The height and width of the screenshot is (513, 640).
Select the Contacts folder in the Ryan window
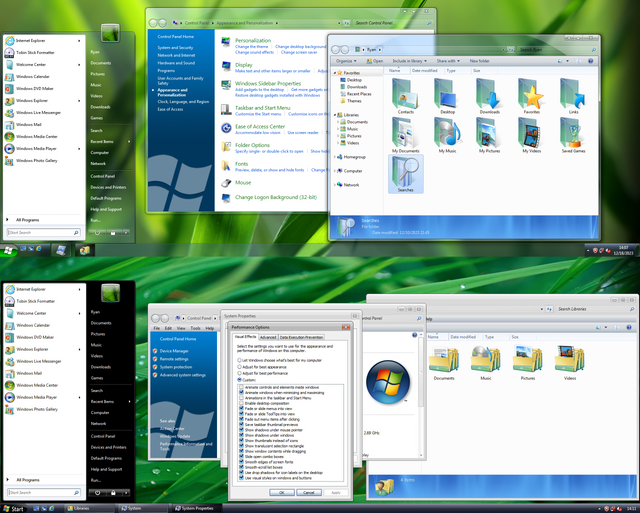click(405, 96)
